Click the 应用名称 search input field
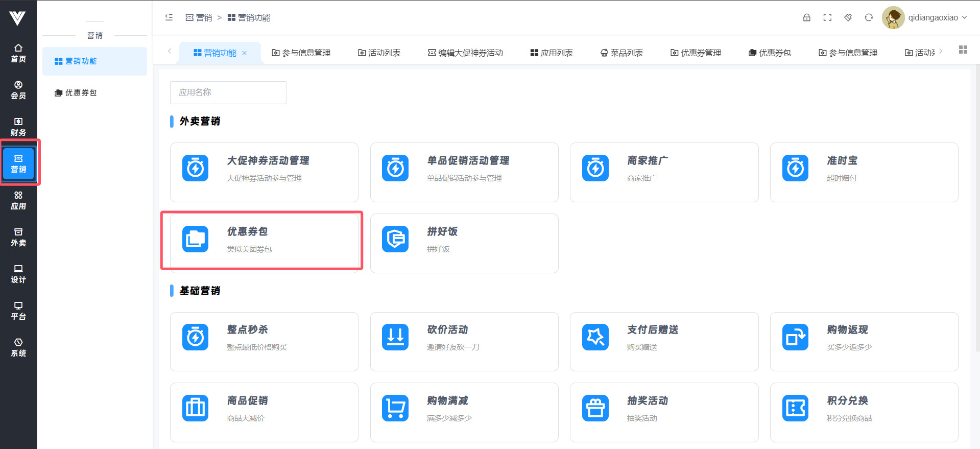980x449 pixels. click(228, 92)
